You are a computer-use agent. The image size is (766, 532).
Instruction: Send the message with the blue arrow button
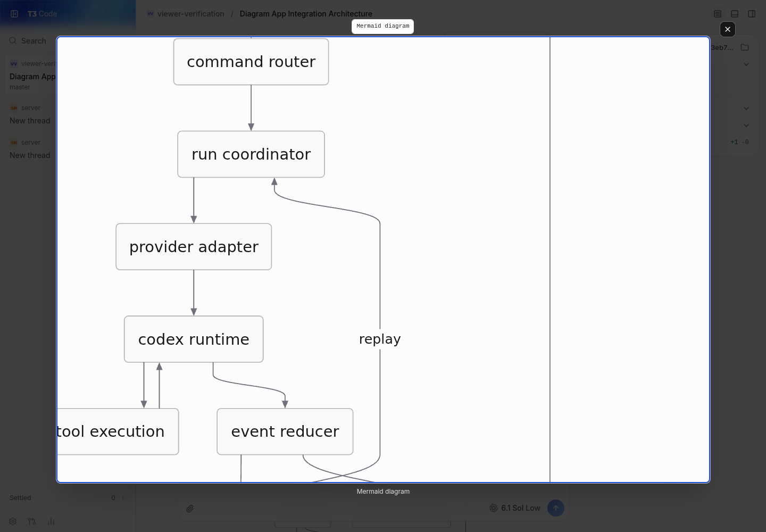pos(555,508)
